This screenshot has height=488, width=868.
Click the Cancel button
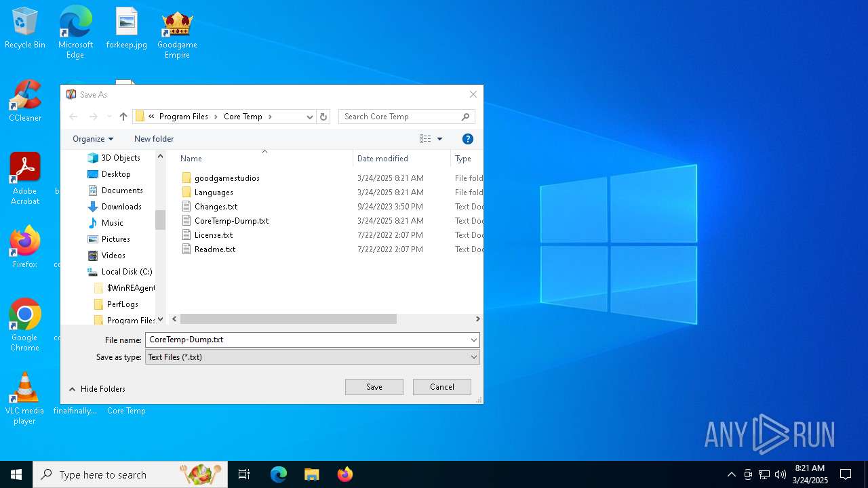442,387
